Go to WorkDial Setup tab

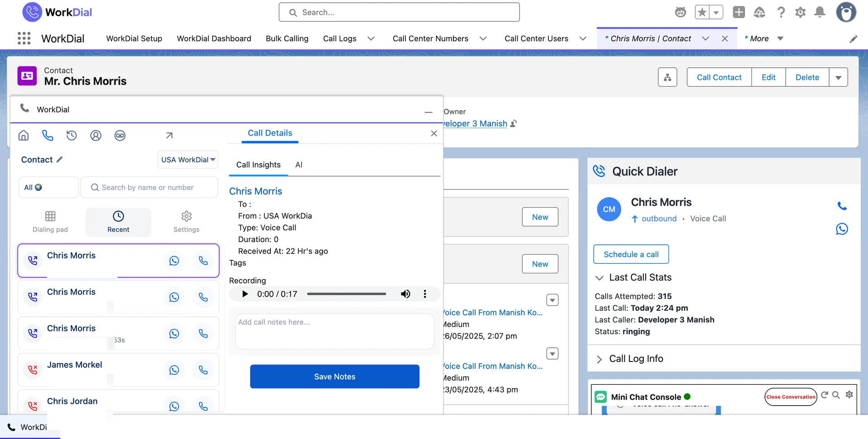click(x=134, y=39)
